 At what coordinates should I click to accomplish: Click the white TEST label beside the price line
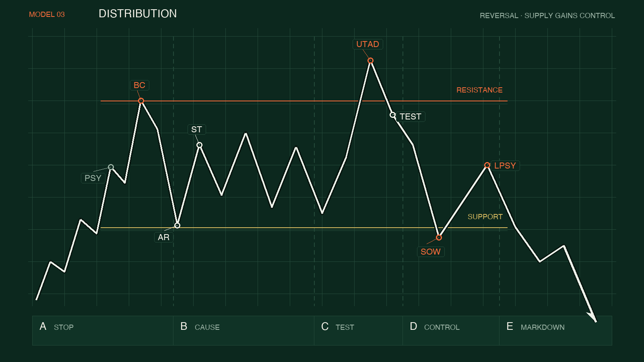tap(410, 117)
